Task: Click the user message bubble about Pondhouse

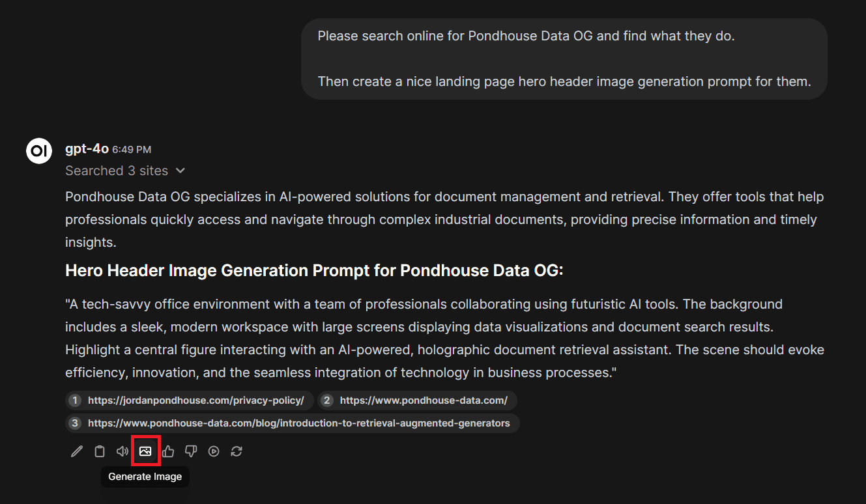Action: coord(564,59)
